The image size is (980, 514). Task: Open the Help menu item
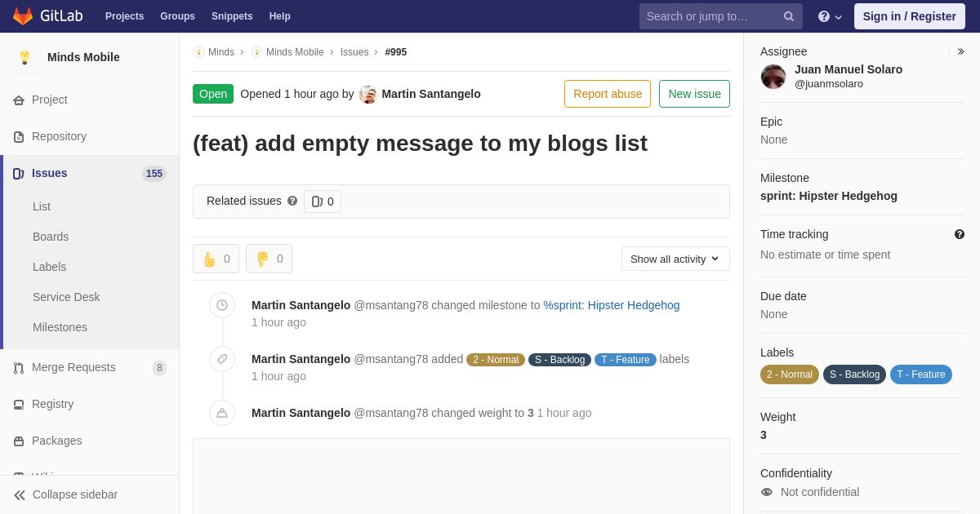(280, 16)
